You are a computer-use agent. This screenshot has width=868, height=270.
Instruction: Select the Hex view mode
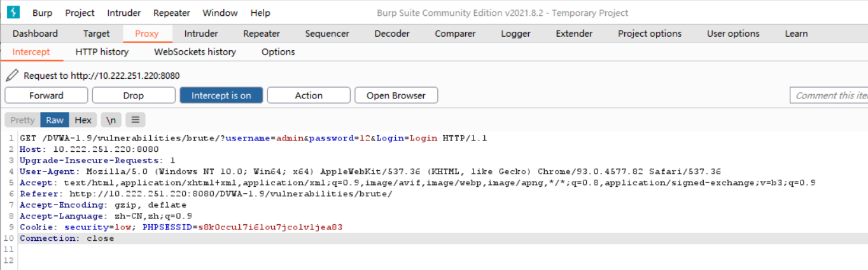pyautogui.click(x=83, y=120)
